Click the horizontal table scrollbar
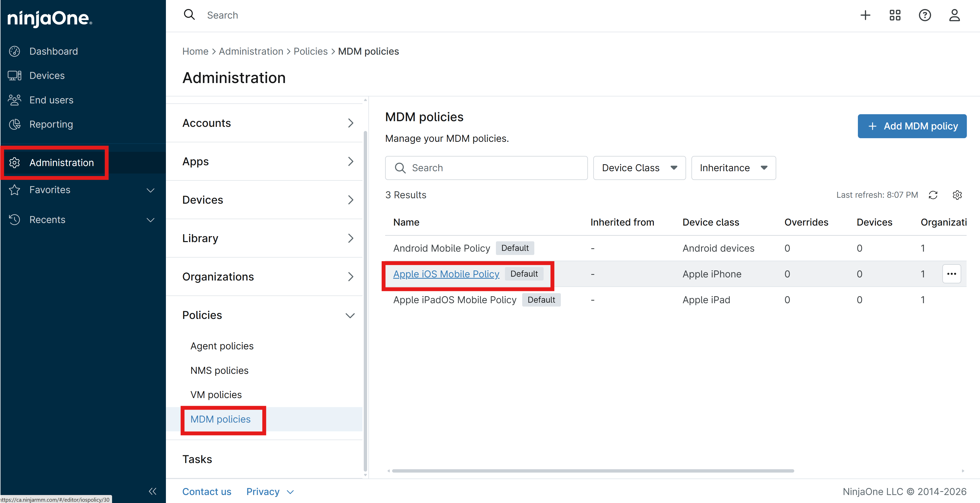The image size is (980, 503). (593, 471)
